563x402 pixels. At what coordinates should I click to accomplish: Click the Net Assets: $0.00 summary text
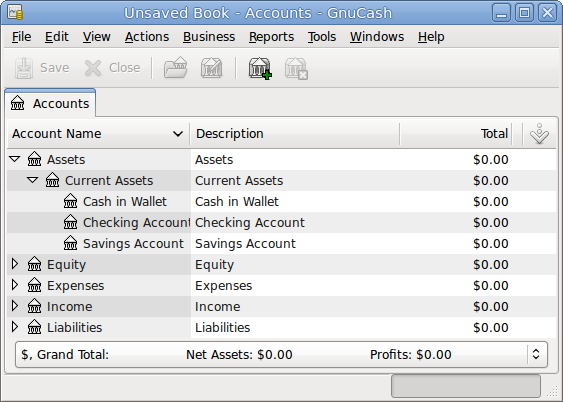pos(239,355)
